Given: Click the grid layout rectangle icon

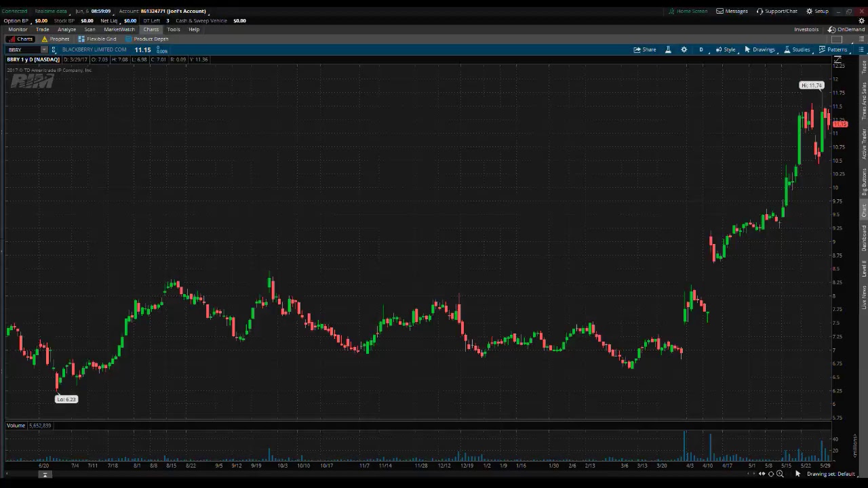Looking at the screenshot, I should [x=836, y=39].
